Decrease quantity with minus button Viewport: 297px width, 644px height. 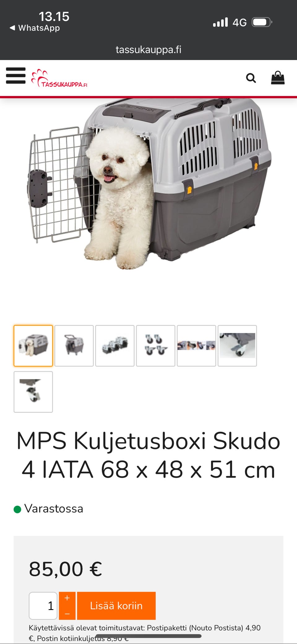67,613
